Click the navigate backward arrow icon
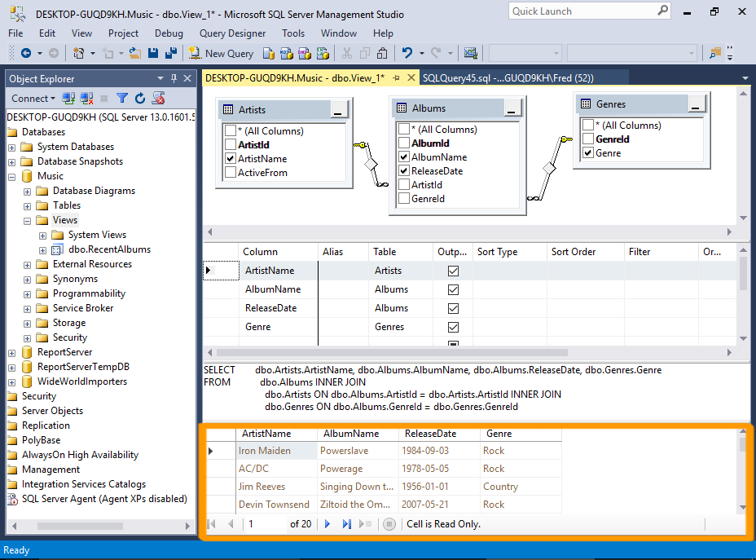 point(25,53)
